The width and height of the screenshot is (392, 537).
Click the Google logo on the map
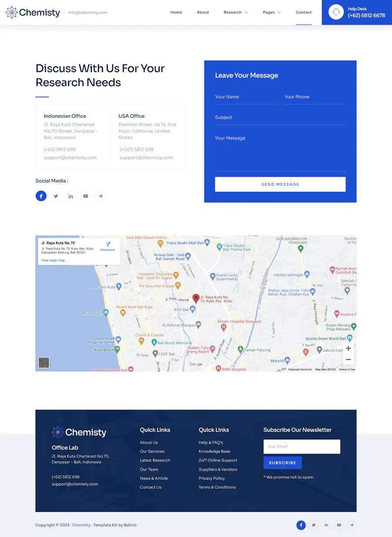196,364
